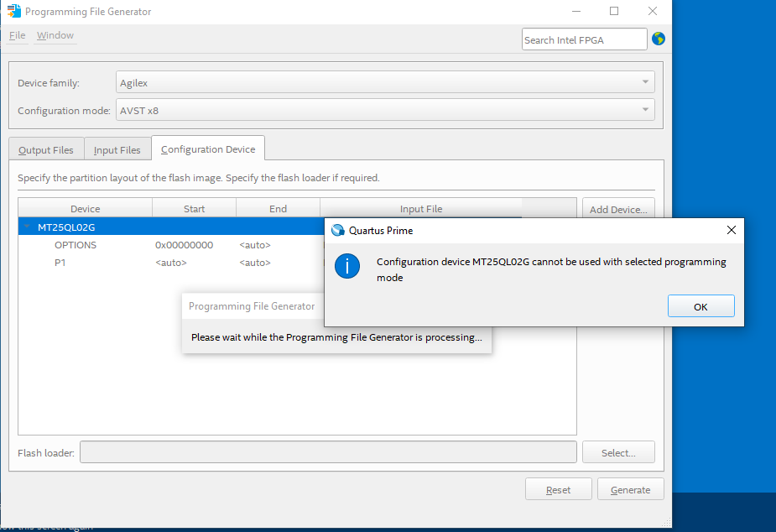The width and height of the screenshot is (776, 532).
Task: Click the Search Intel FPGA field
Action: pyautogui.click(x=584, y=39)
